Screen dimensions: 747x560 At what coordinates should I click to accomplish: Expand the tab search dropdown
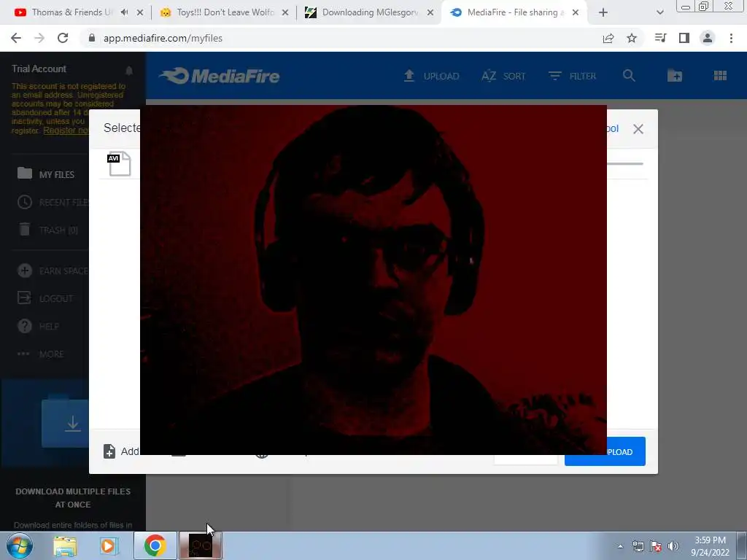[x=659, y=12]
